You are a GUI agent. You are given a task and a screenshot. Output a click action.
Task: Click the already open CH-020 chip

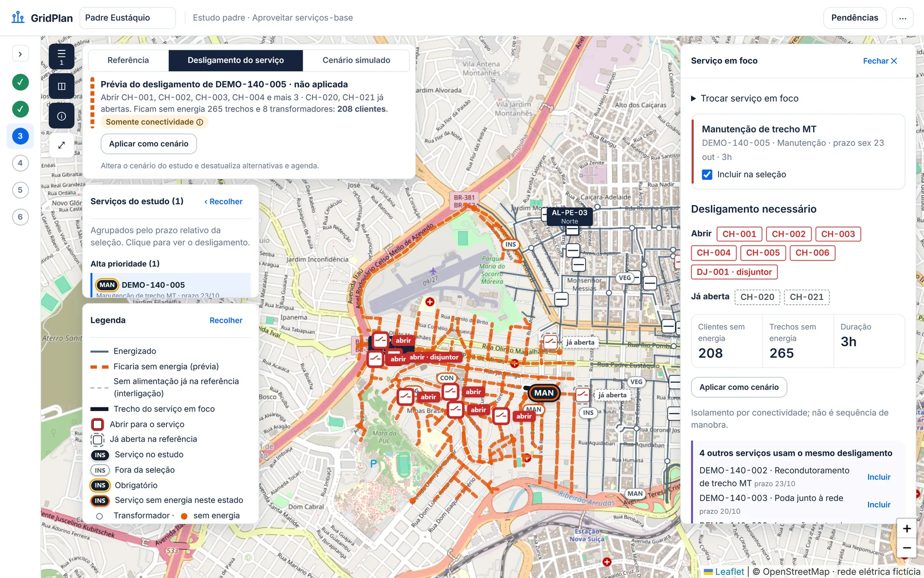757,297
